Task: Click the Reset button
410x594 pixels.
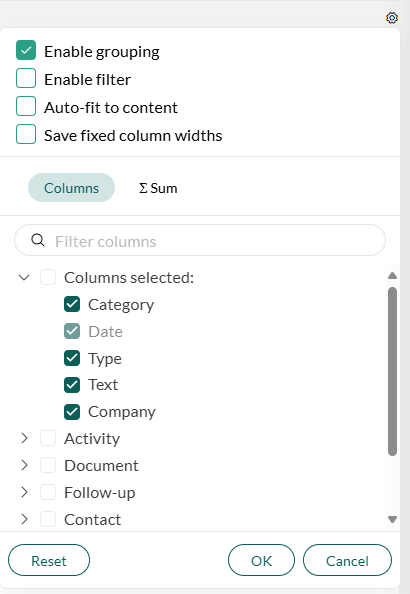Action: (49, 561)
